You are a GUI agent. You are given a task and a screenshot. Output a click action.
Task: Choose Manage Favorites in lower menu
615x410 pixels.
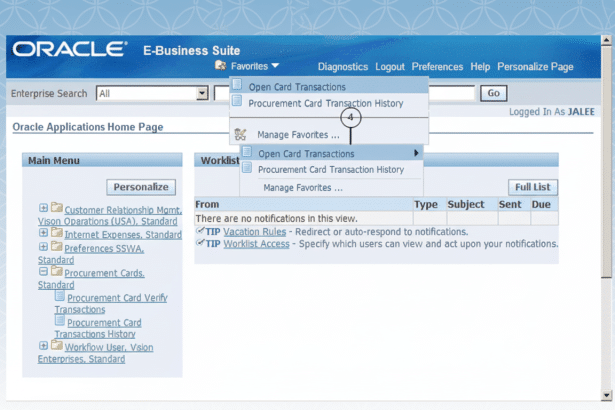(303, 188)
